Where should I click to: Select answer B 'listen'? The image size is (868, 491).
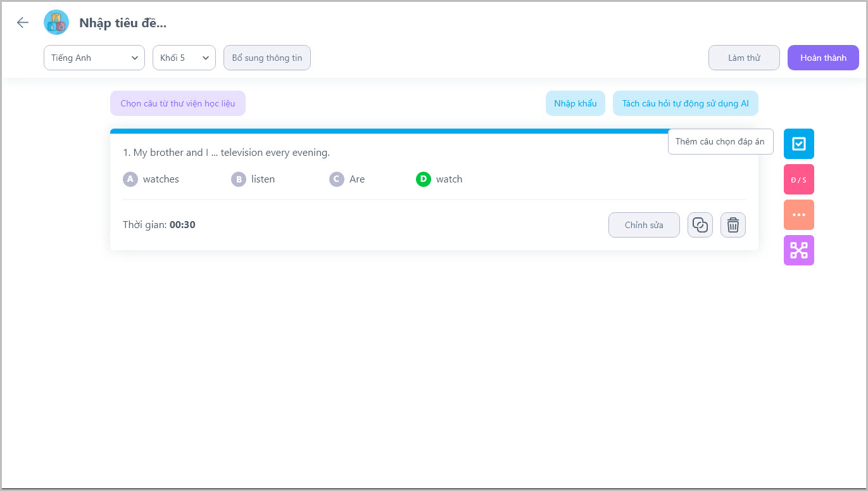click(253, 179)
